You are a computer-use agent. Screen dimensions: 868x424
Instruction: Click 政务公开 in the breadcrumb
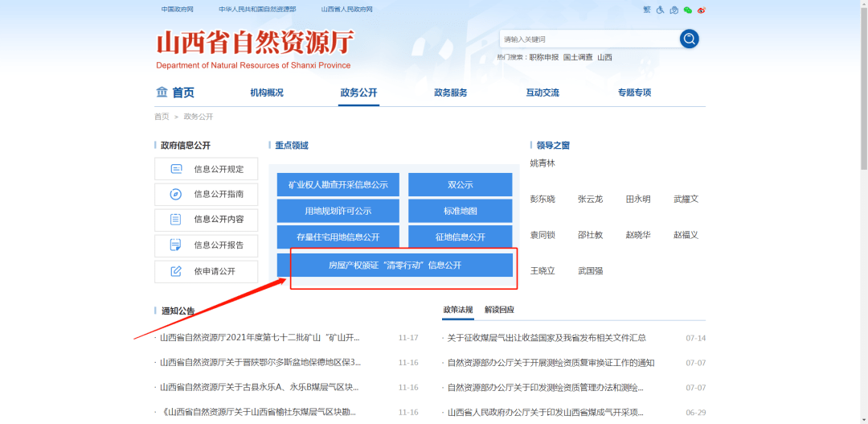click(199, 117)
